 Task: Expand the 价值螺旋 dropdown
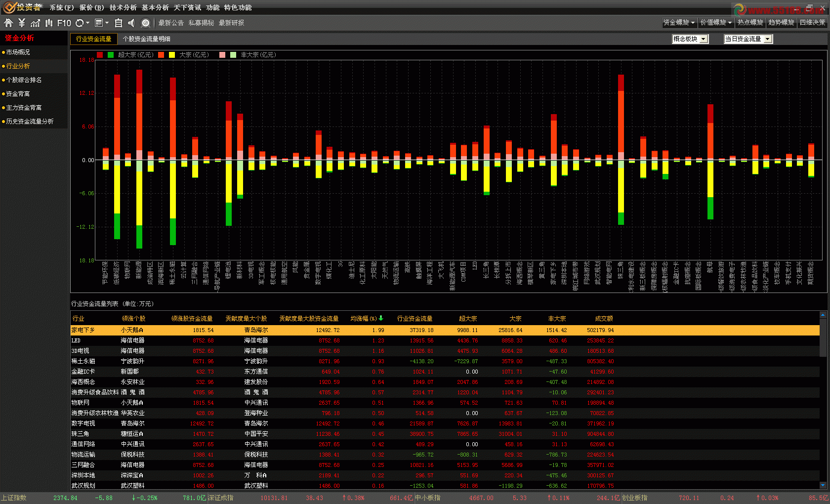click(716, 23)
